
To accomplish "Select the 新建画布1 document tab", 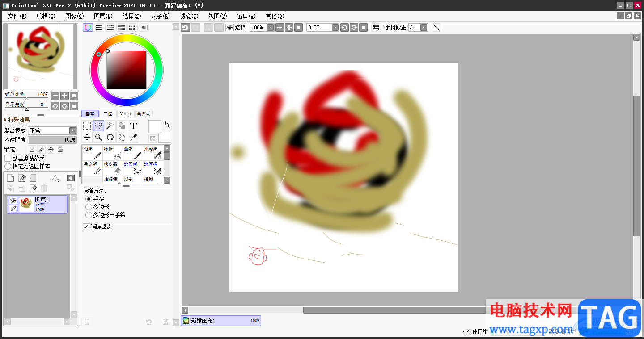I will click(x=221, y=321).
